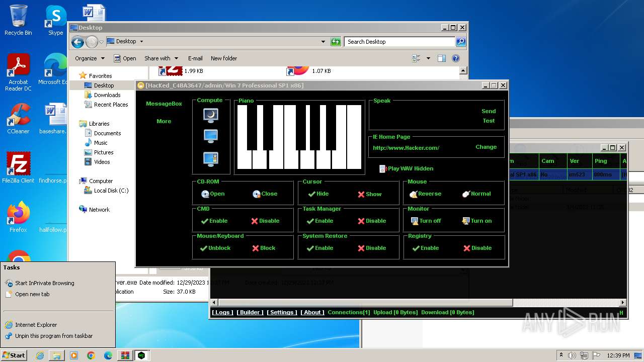Viewport: 644px width, 362px height.
Task: Open Settings in the RAT window
Action: pyautogui.click(x=282, y=312)
